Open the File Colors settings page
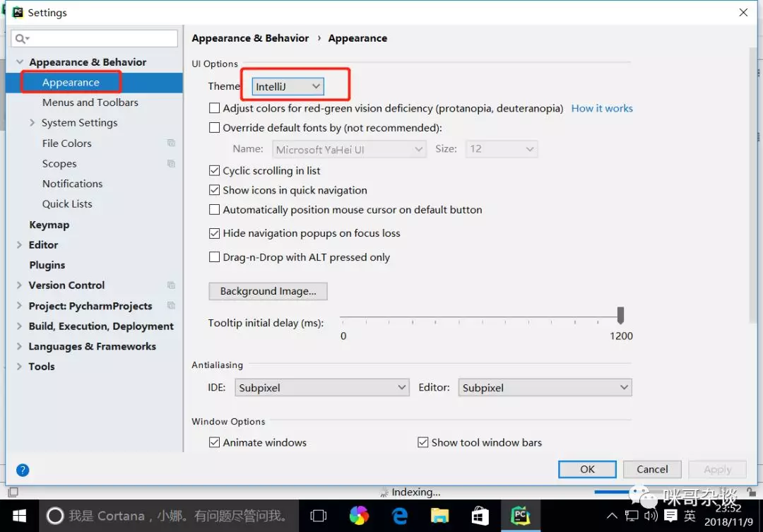The height and width of the screenshot is (532, 763). point(66,143)
